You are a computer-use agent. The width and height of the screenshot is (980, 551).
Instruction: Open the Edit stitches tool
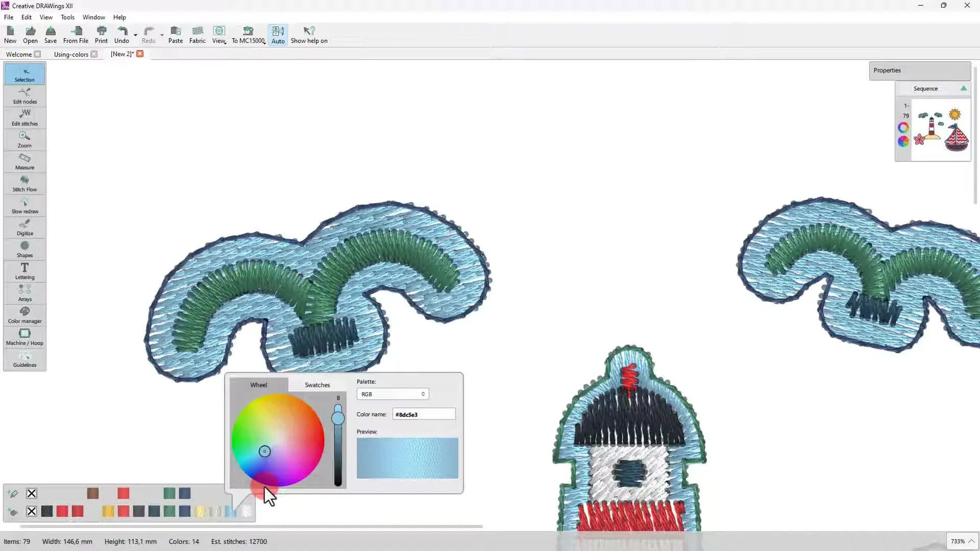(24, 117)
